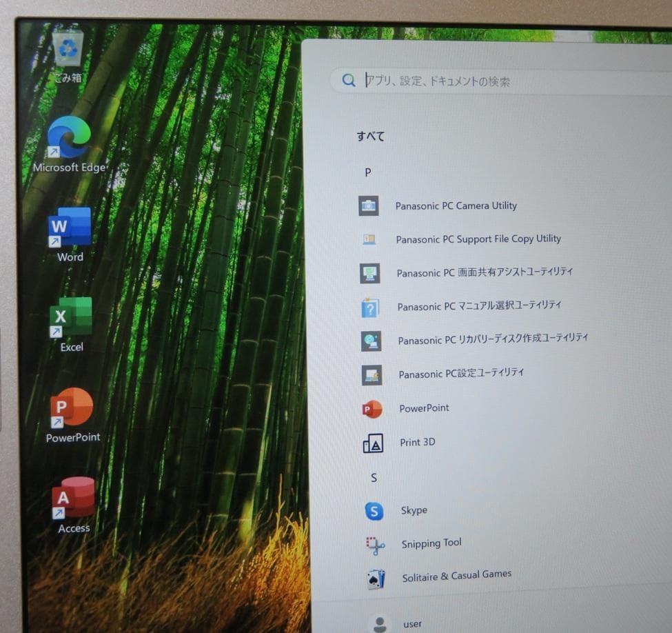Screen dimensions: 672x633
Task: Launch Solitaire & Casual Games entry
Action: coord(457,576)
